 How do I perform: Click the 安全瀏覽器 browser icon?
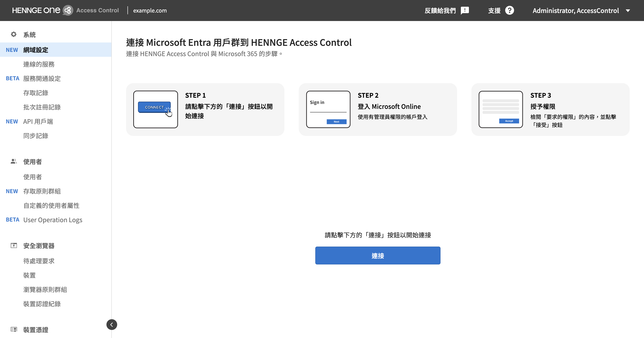[14, 245]
